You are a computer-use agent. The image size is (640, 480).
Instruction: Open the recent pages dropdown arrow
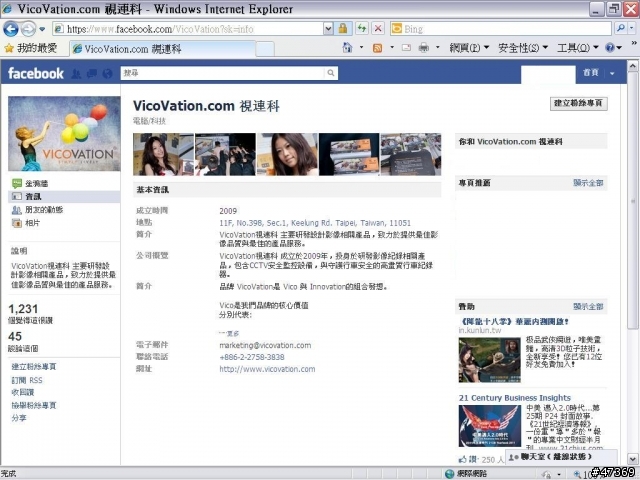click(42, 29)
